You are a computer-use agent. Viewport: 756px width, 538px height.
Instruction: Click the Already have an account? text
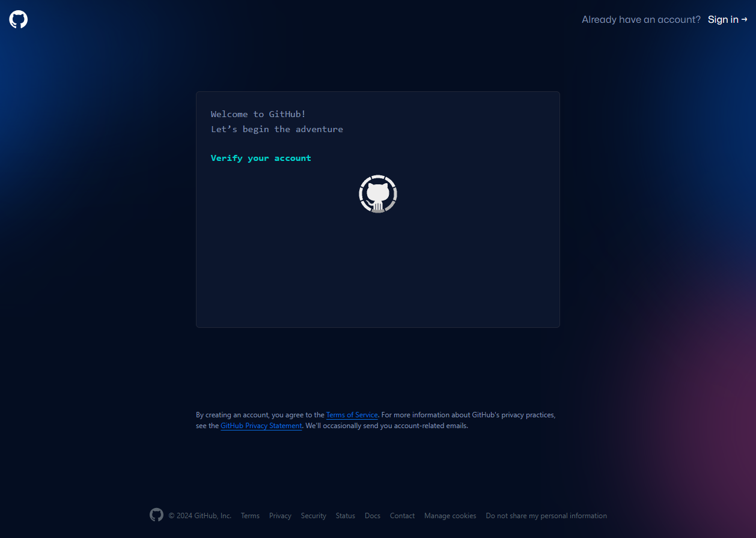click(x=641, y=19)
